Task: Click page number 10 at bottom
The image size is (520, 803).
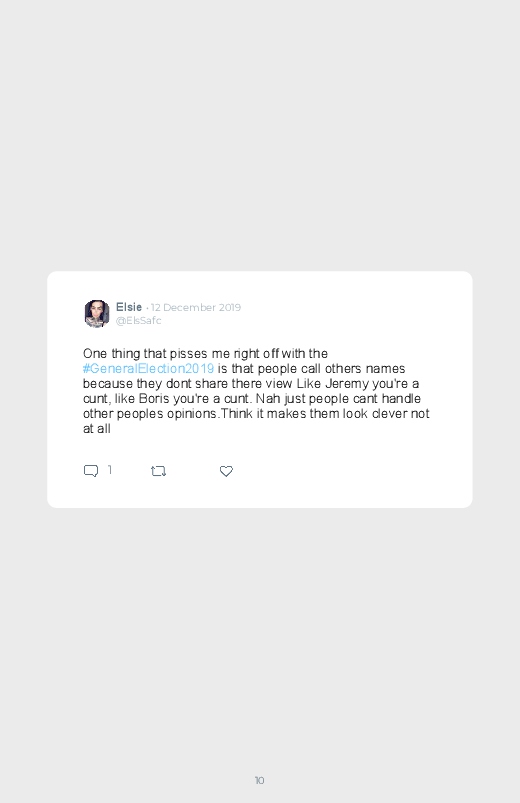Action: coord(260,780)
